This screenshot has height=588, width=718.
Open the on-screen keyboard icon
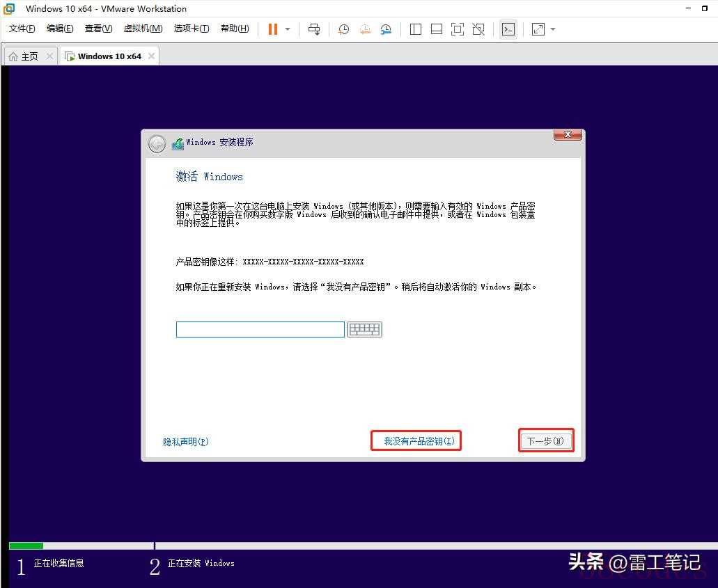tap(364, 329)
